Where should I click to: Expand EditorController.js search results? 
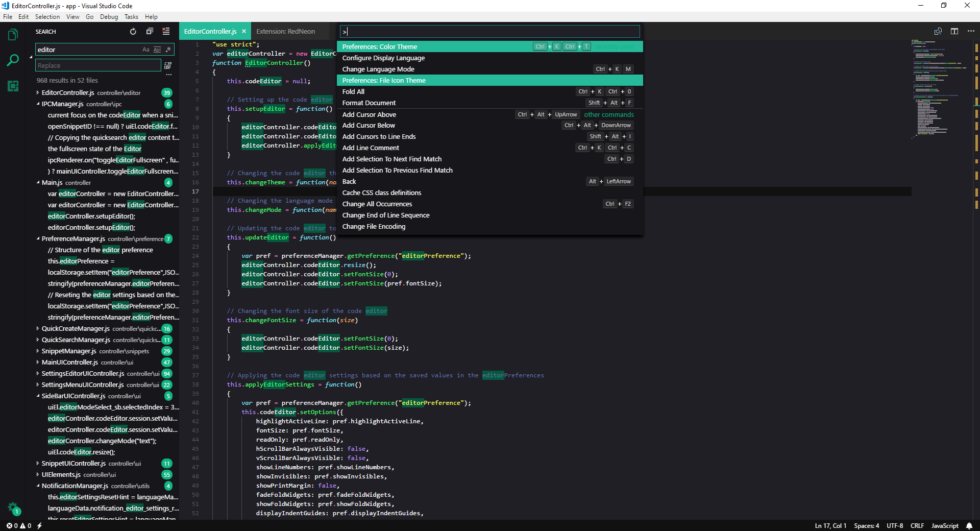(38, 93)
